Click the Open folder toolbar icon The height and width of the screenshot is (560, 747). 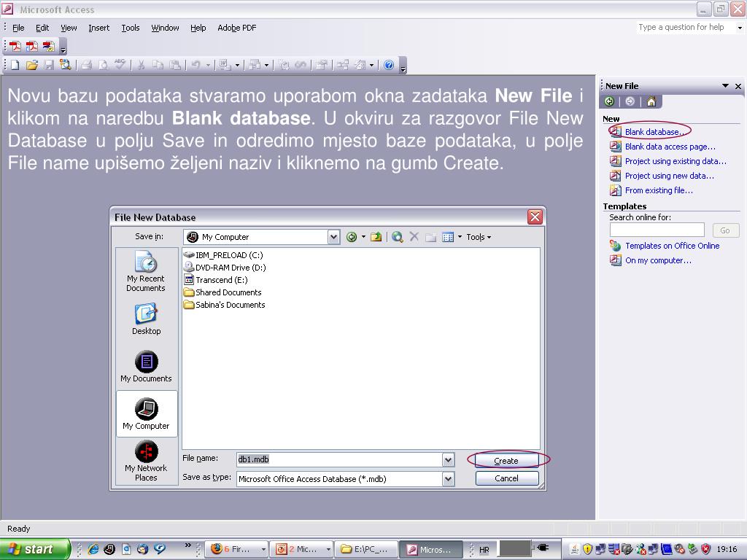pos(32,65)
